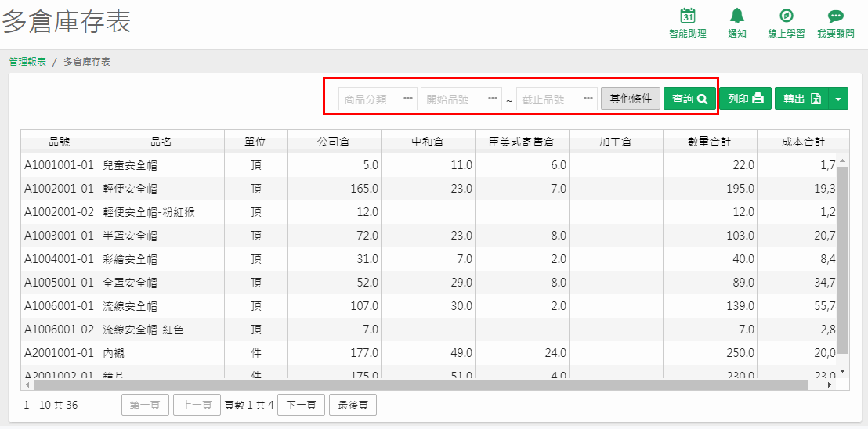Sort by the 品名 column header
The height and width of the screenshot is (429, 868).
tap(161, 142)
